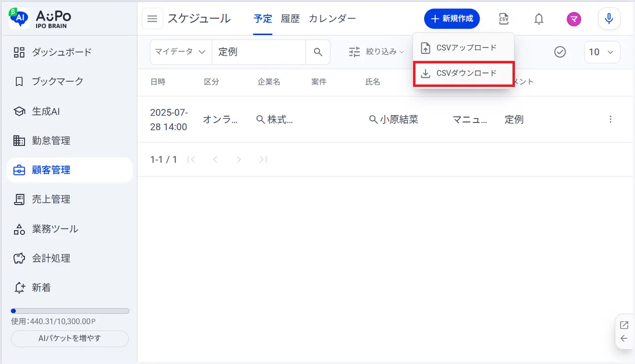The width and height of the screenshot is (635, 364).
Task: Go to the previous page arrow
Action: [215, 160]
